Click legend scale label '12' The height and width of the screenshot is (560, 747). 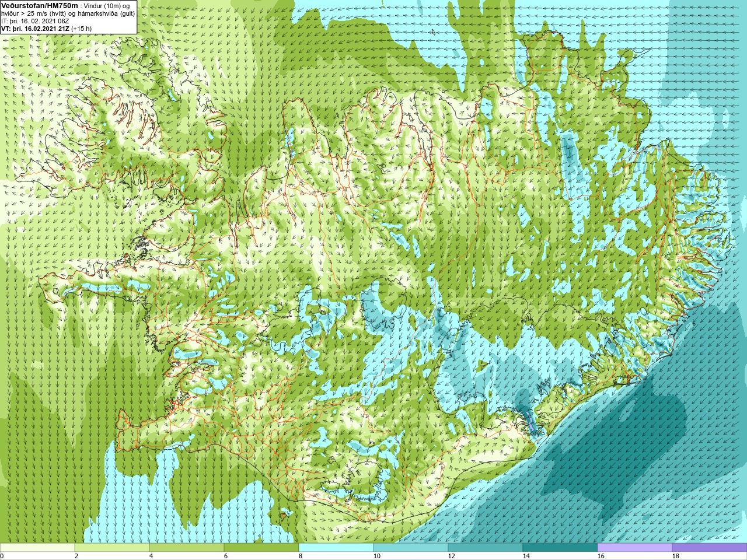(451, 556)
